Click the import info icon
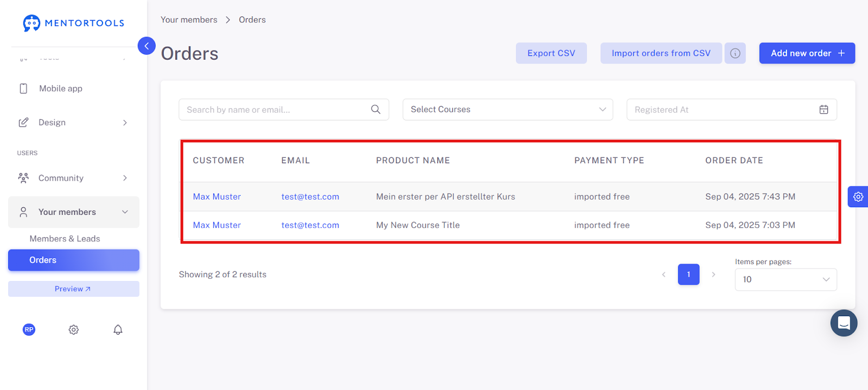 tap(735, 53)
